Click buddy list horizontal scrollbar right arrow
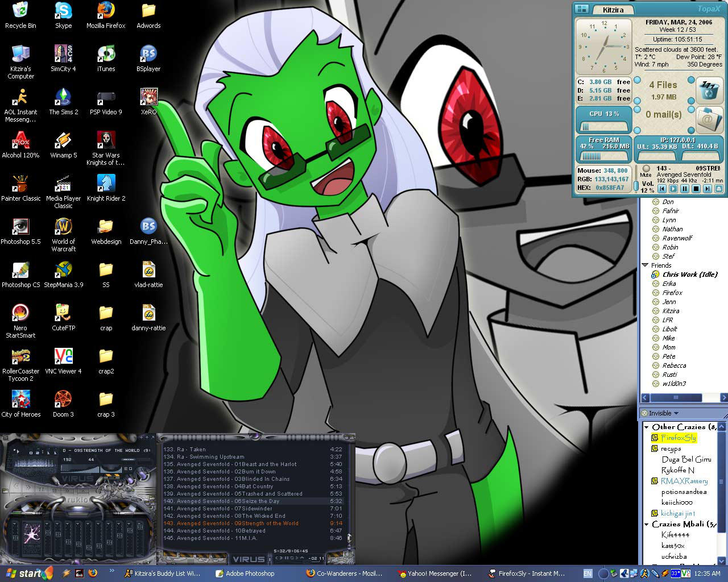728x582 pixels. (x=723, y=398)
